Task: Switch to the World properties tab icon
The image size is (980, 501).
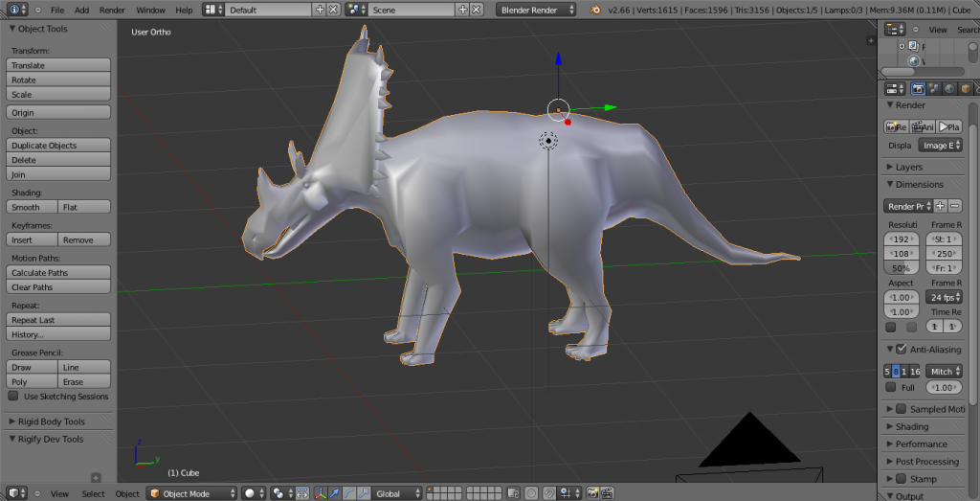Action: (x=949, y=88)
